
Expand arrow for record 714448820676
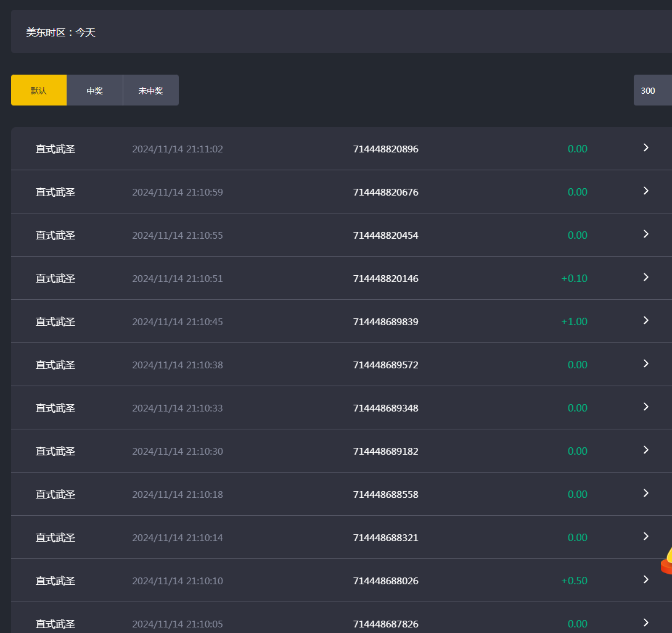tap(645, 191)
